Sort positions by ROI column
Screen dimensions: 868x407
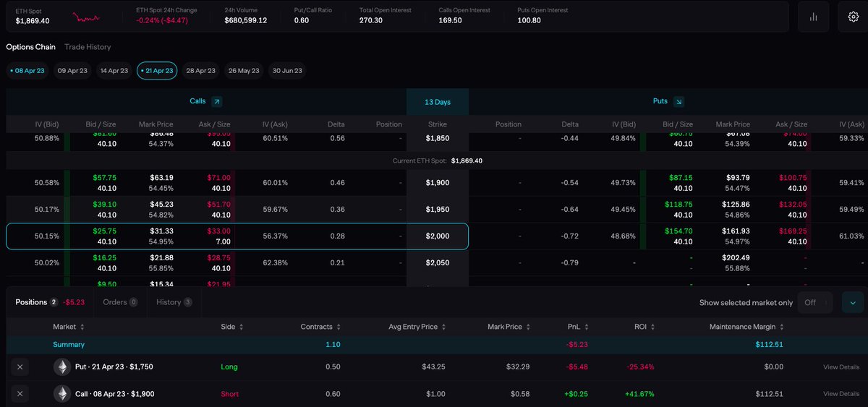pos(644,327)
